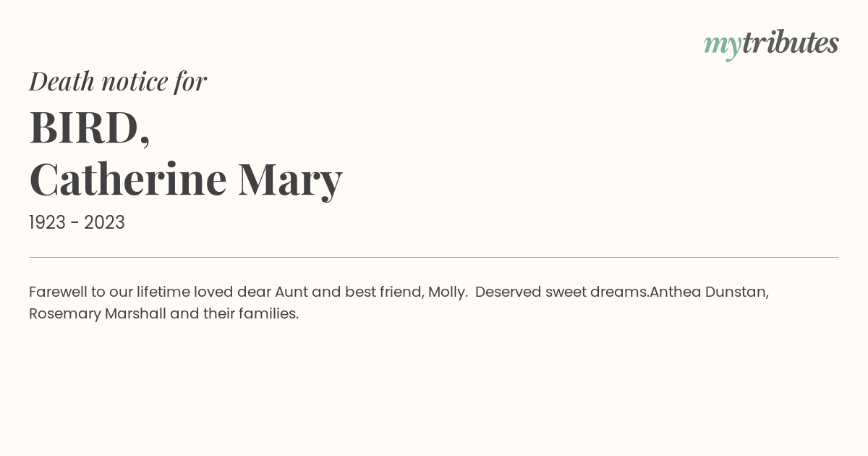Click the word "Catherine" in the title
868x456 pixels.
pyautogui.click(x=128, y=179)
